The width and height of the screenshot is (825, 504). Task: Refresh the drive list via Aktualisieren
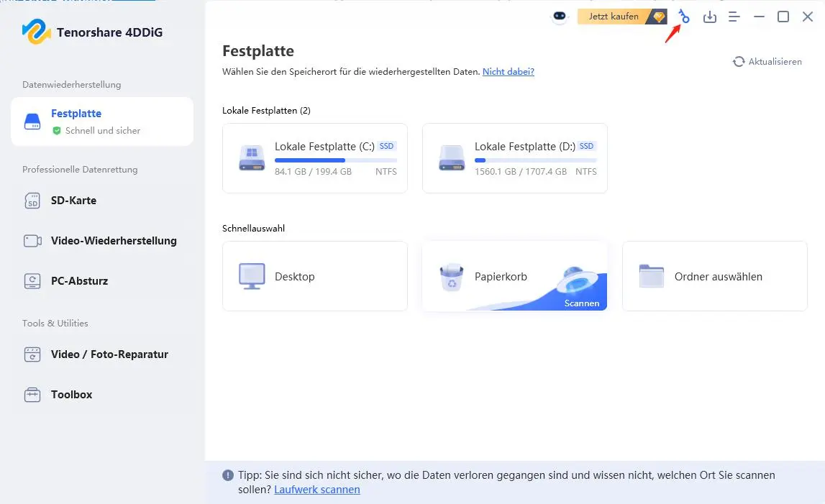(768, 61)
